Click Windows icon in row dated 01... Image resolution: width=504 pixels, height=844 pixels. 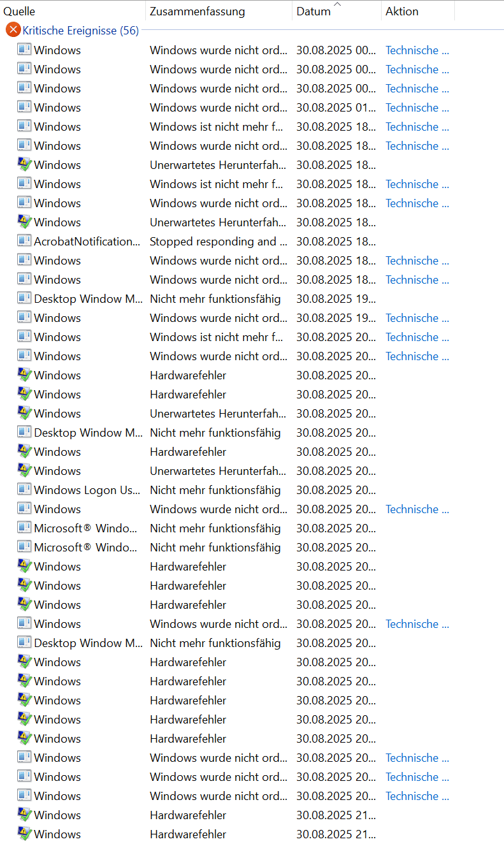click(x=24, y=107)
